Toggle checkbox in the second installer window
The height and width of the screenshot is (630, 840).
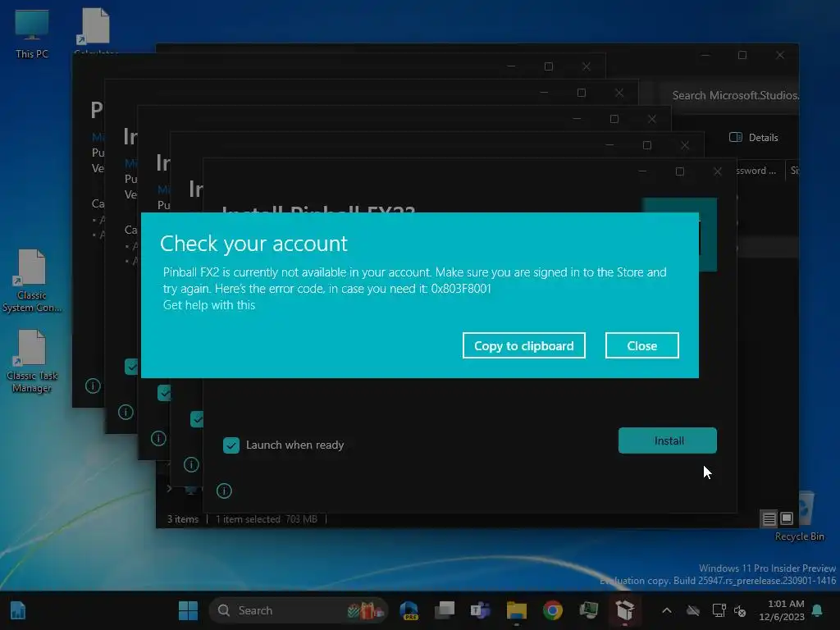tap(197, 419)
